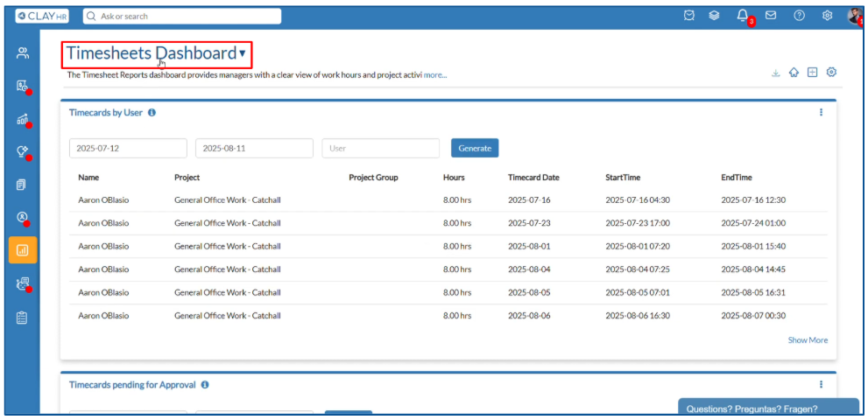Viewport: 868px width, 420px height.
Task: Open the lightbulb ideas sidebar icon
Action: tap(22, 151)
